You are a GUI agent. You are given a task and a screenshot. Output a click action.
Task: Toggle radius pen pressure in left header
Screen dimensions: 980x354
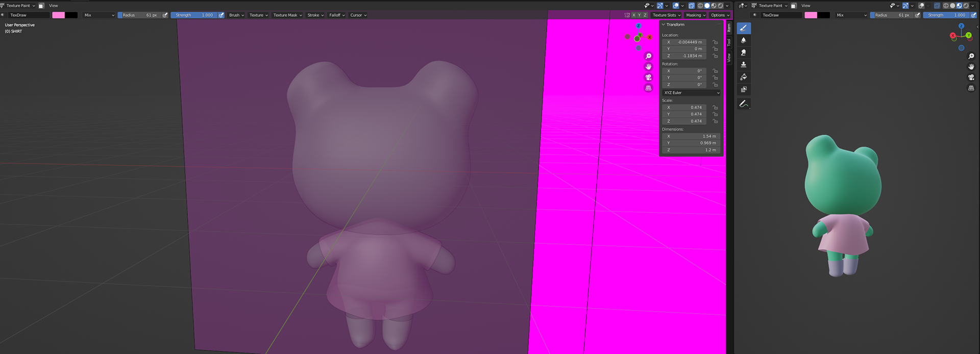click(165, 15)
